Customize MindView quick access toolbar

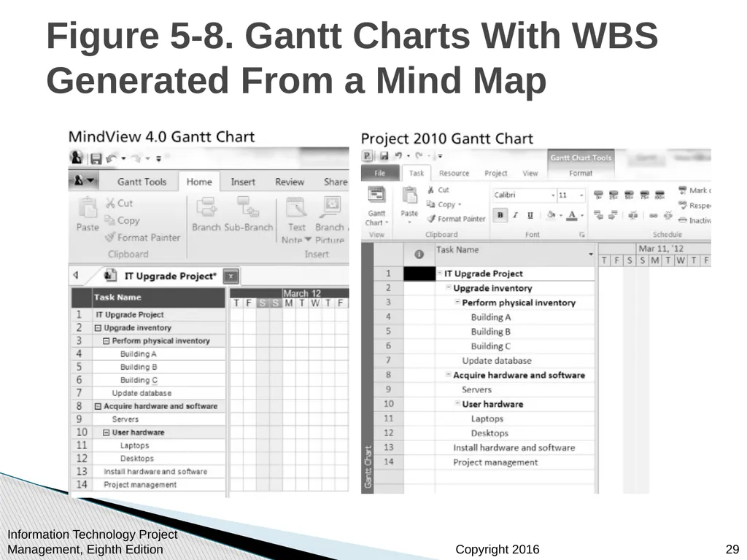(158, 158)
